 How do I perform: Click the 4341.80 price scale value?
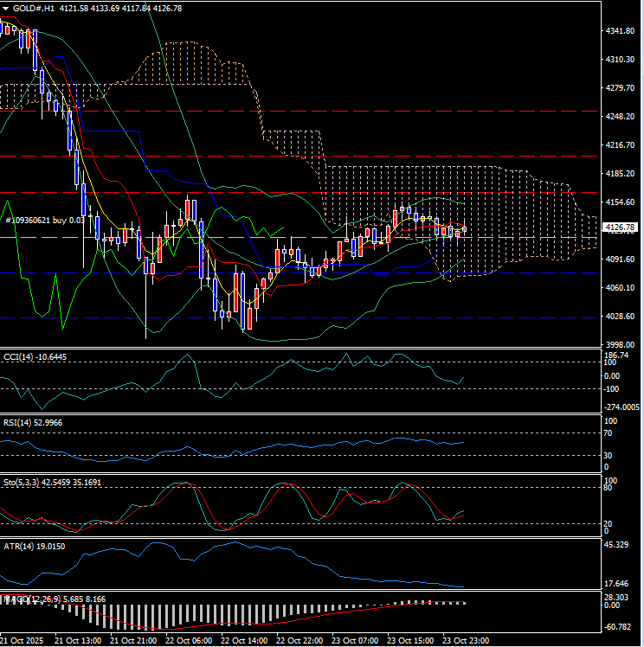620,31
